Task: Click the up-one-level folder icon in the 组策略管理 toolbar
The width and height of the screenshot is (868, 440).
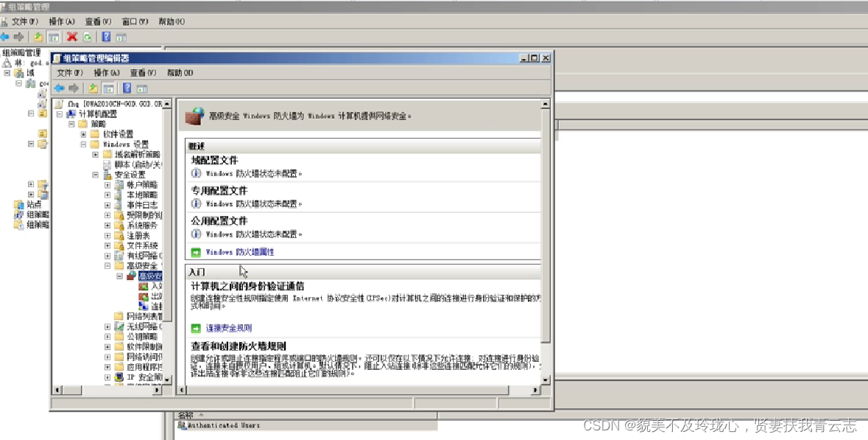Action: [x=38, y=37]
